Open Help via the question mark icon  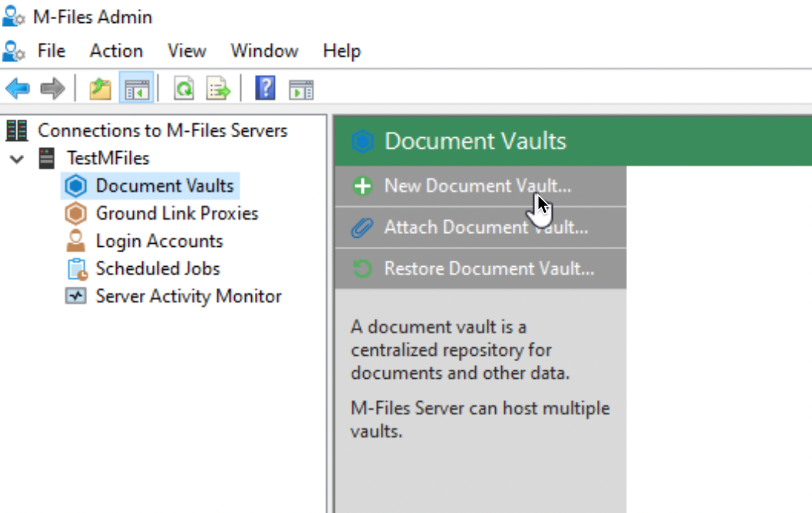[x=265, y=89]
